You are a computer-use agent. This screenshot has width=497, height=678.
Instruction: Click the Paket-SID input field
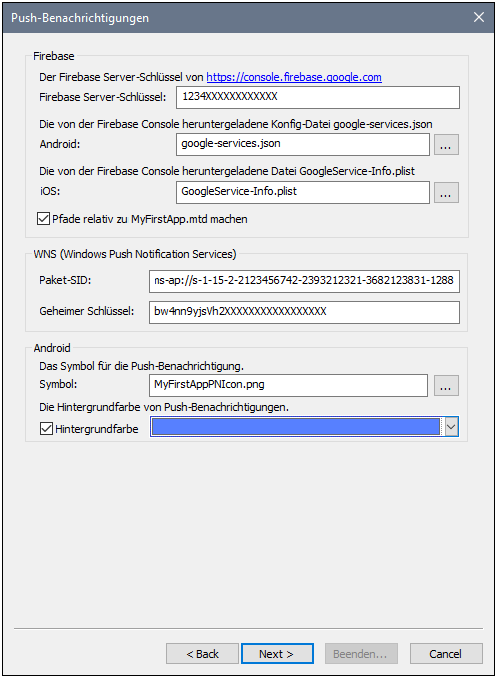point(304,281)
